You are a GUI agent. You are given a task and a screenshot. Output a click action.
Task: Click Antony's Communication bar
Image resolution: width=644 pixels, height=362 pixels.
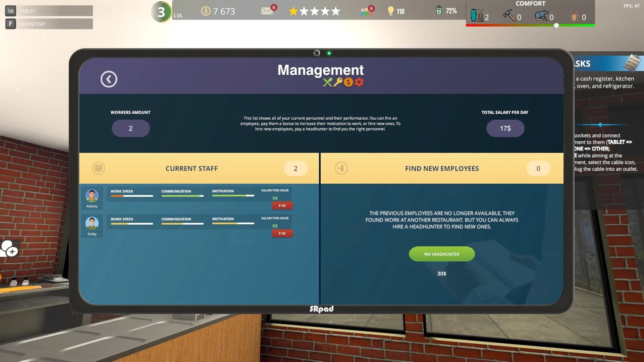click(182, 196)
